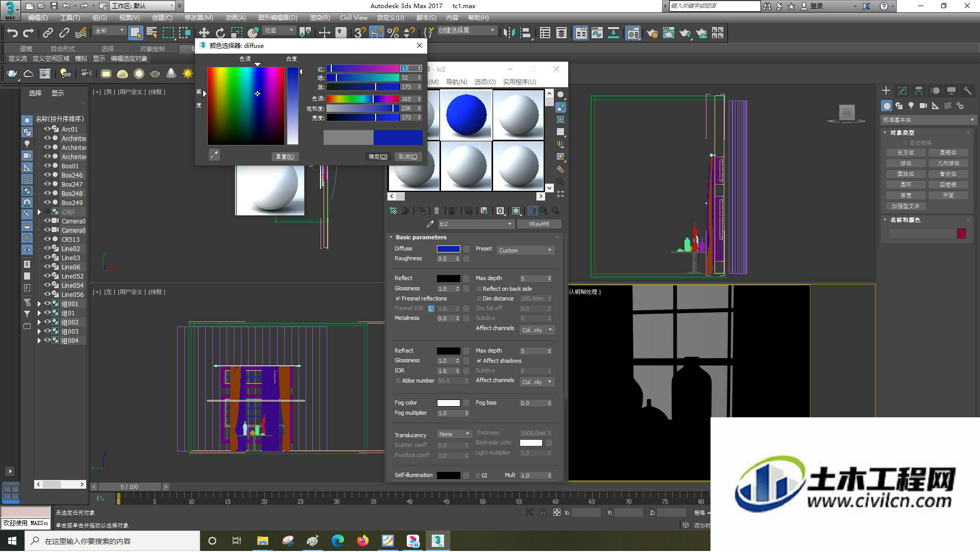Click the teapot Render Production icon

(x=685, y=33)
